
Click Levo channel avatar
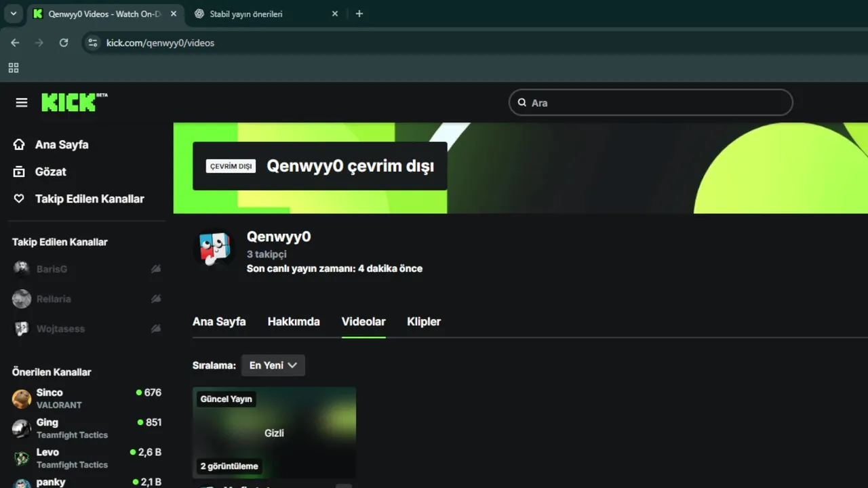22,458
